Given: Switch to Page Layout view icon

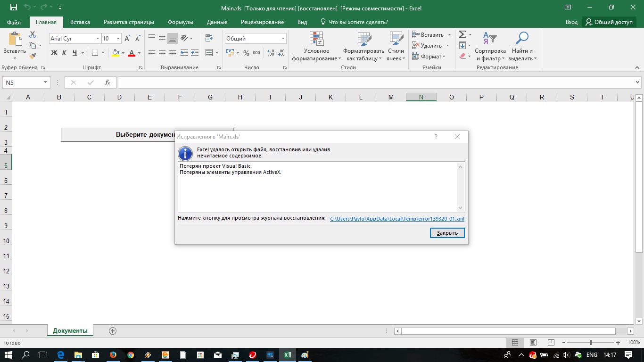Looking at the screenshot, I should pos(533,343).
